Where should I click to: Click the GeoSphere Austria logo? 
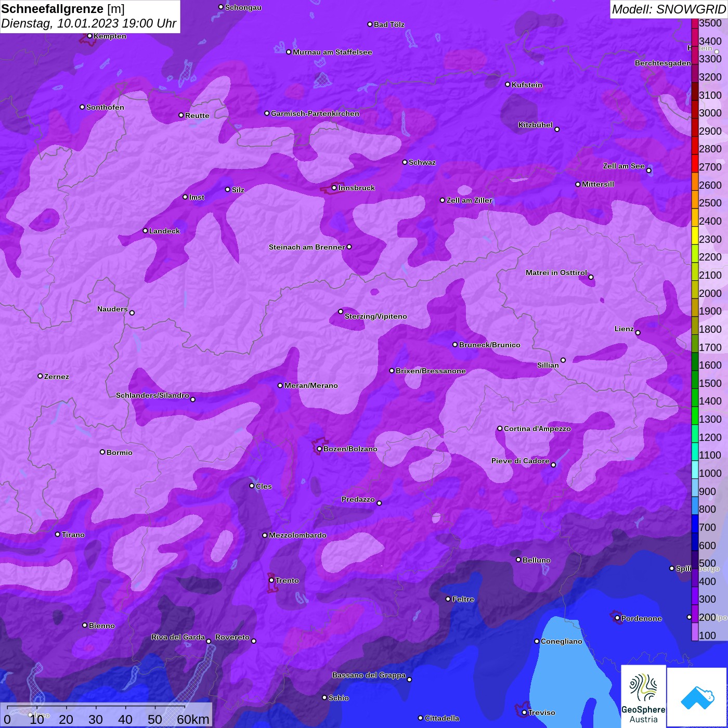643,697
